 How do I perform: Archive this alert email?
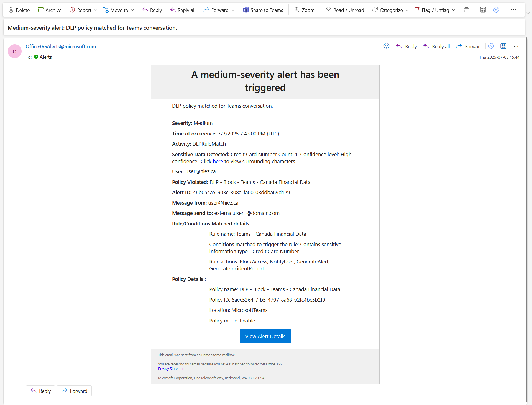click(50, 10)
